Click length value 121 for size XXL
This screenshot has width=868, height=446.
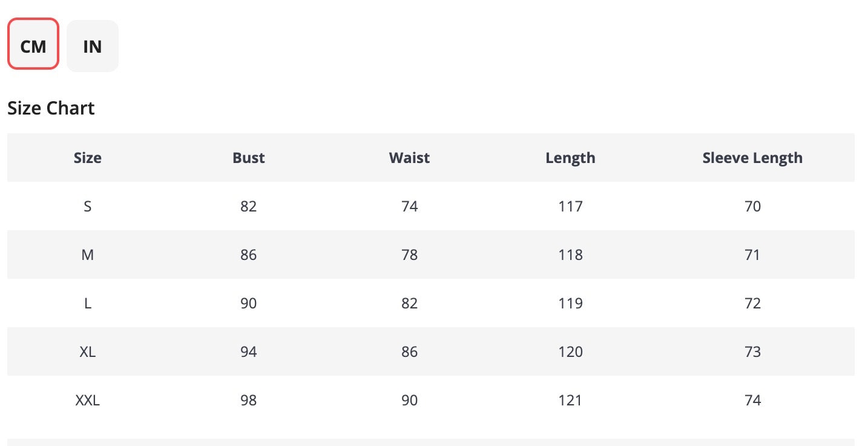pyautogui.click(x=570, y=400)
